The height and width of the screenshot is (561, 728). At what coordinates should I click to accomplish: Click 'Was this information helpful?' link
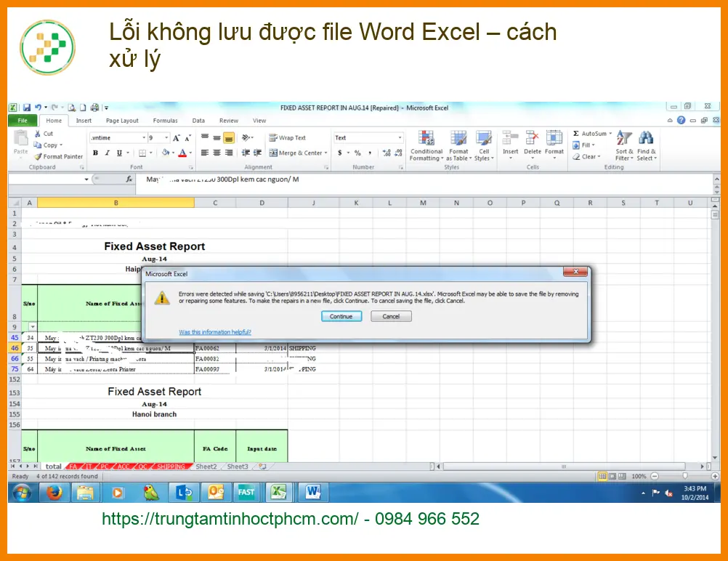[x=215, y=332]
